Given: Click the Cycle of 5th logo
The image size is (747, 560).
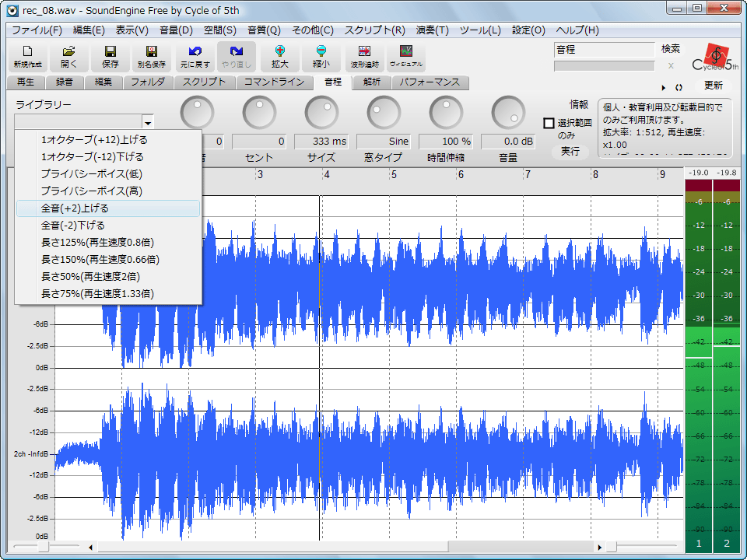Looking at the screenshot, I should [715, 57].
